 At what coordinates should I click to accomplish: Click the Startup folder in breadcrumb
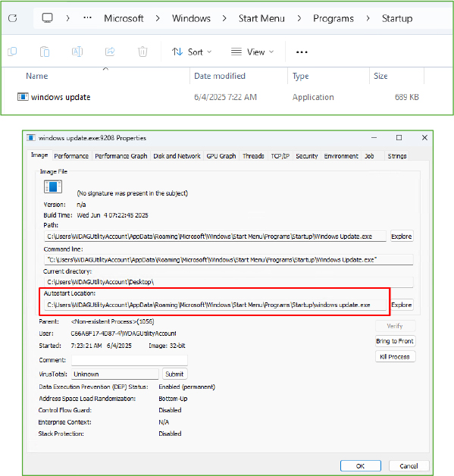[397, 18]
